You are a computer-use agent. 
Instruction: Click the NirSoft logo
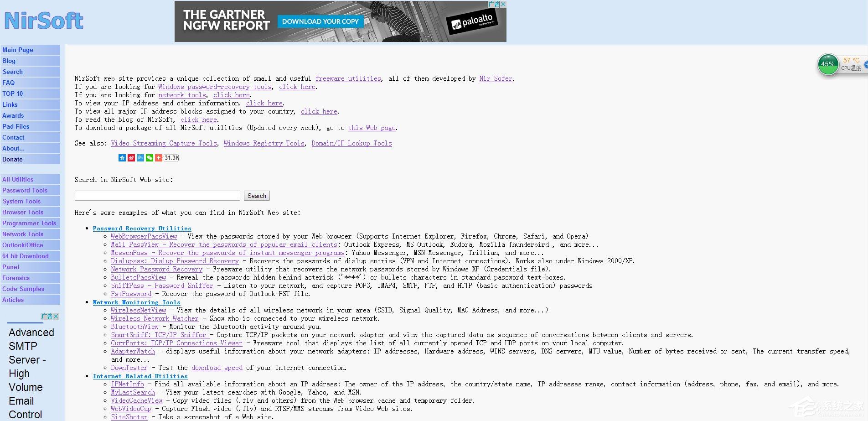[44, 21]
